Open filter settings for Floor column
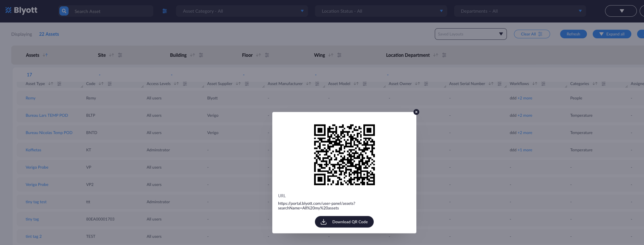 [x=267, y=55]
